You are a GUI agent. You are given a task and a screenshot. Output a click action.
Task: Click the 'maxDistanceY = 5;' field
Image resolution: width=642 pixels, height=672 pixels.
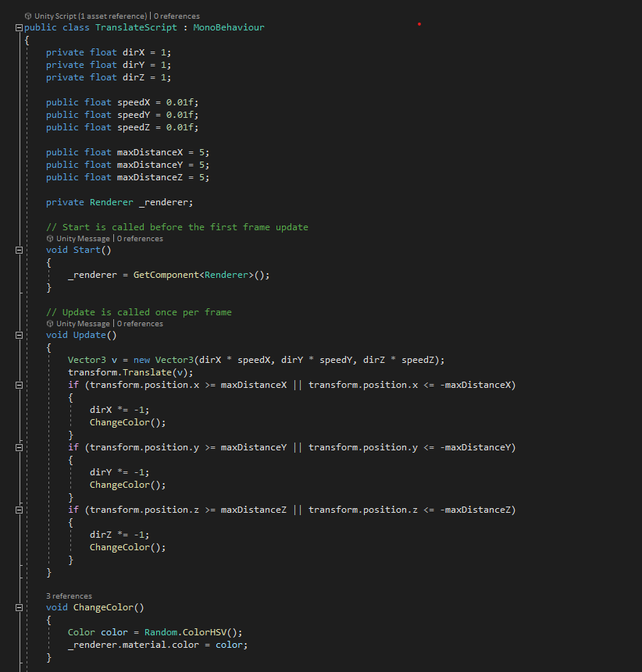pos(163,165)
